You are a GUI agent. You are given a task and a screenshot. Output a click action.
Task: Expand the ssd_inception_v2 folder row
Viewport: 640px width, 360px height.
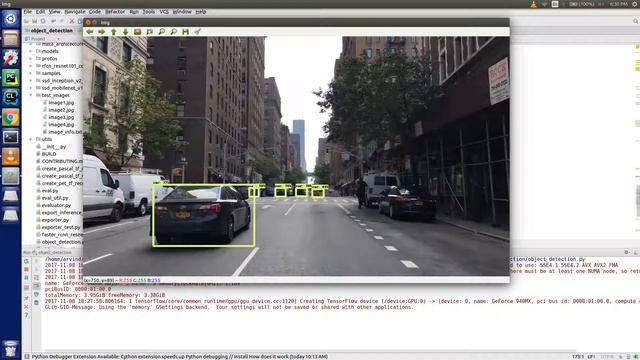(x=31, y=81)
